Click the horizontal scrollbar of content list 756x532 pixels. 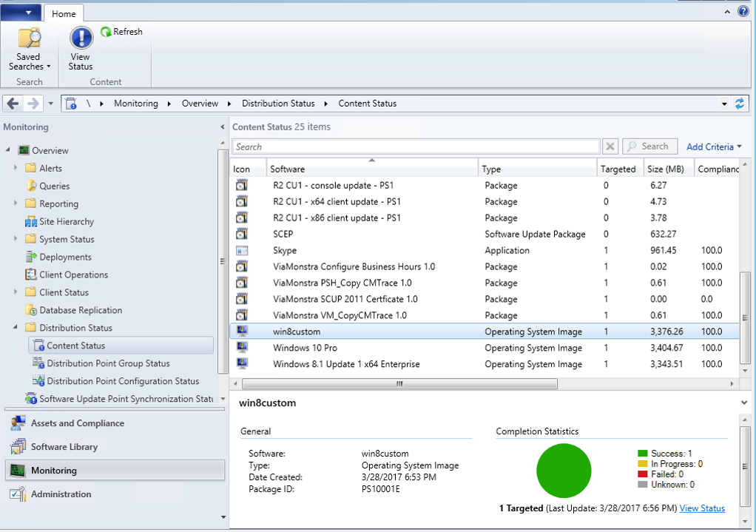399,384
